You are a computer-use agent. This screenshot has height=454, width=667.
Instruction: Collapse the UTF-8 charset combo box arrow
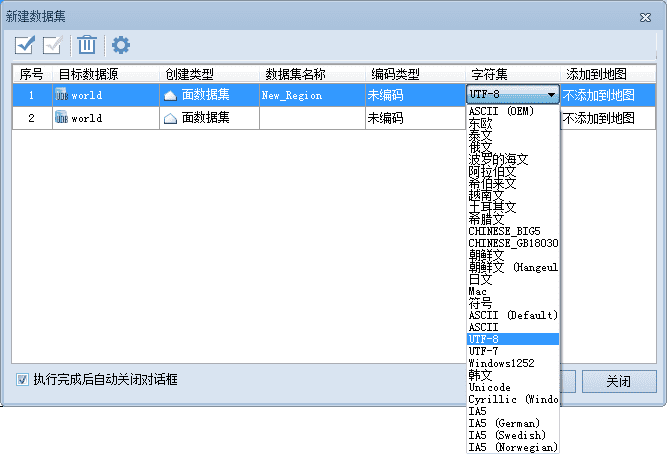(552, 94)
